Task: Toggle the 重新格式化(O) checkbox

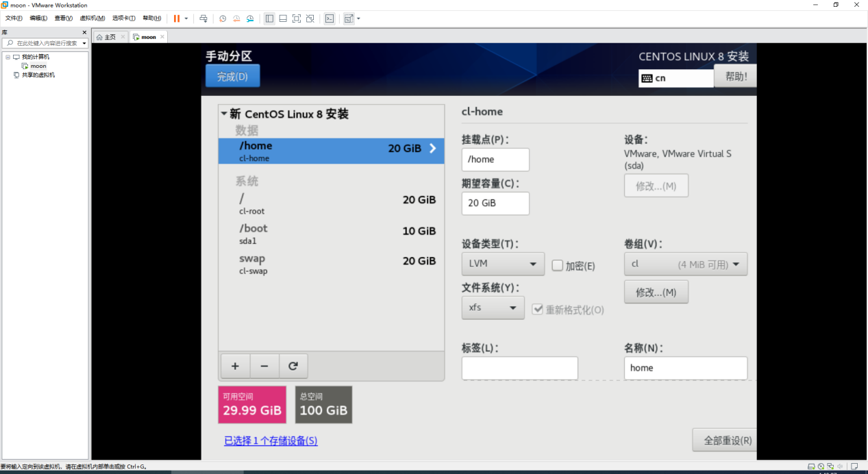Action: (538, 309)
